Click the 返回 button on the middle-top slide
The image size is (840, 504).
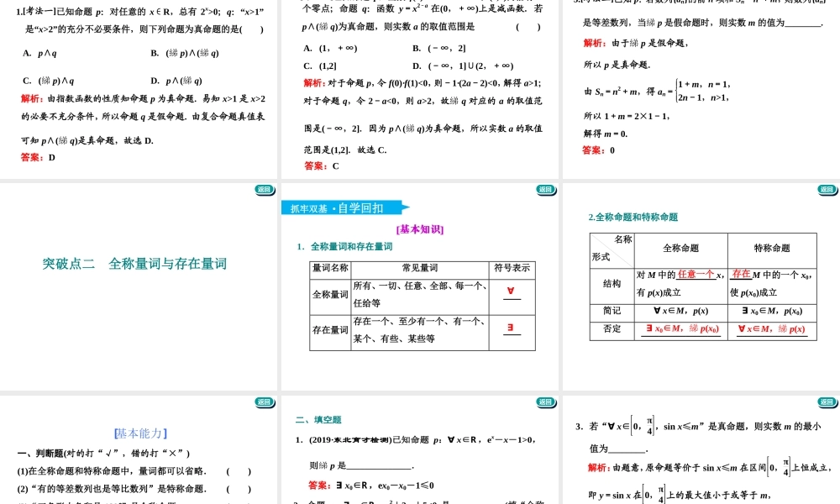pyautogui.click(x=546, y=191)
